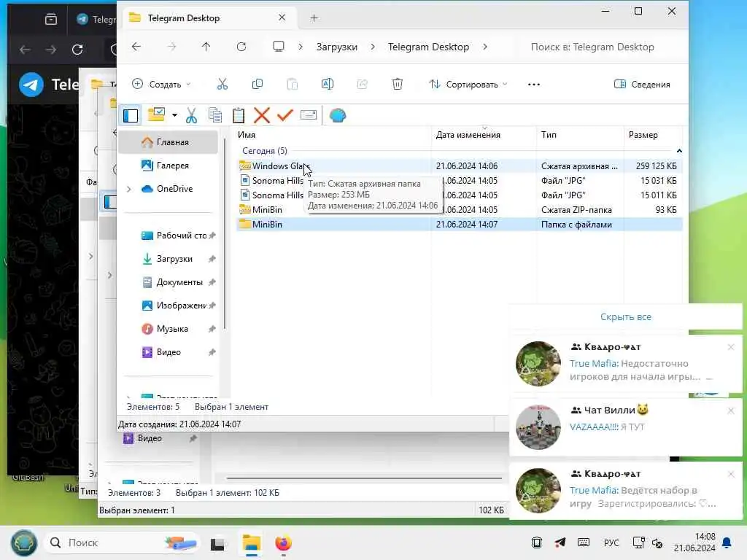Select the MiniBin folder row
Viewport: 747px width, 560px height.
click(460, 225)
